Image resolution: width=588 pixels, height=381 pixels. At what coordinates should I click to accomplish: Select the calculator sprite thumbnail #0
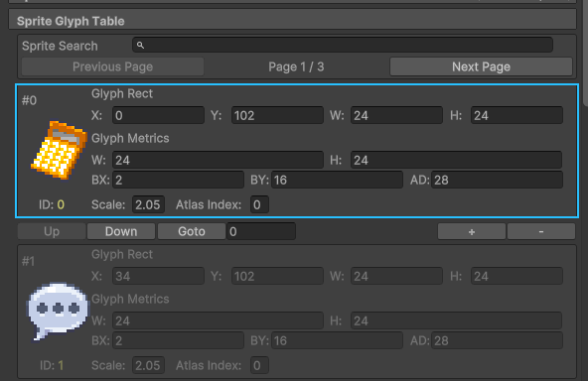point(59,150)
